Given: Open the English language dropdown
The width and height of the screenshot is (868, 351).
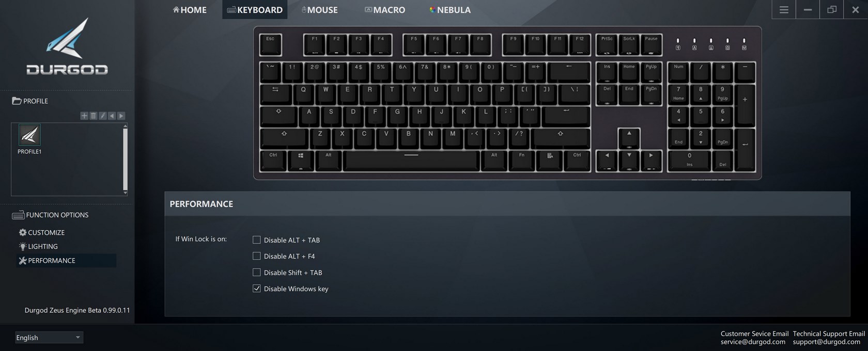Looking at the screenshot, I should [49, 338].
